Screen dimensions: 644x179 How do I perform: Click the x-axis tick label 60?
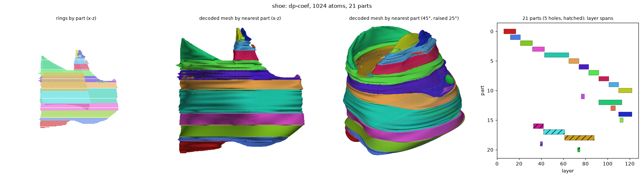(x=563, y=164)
